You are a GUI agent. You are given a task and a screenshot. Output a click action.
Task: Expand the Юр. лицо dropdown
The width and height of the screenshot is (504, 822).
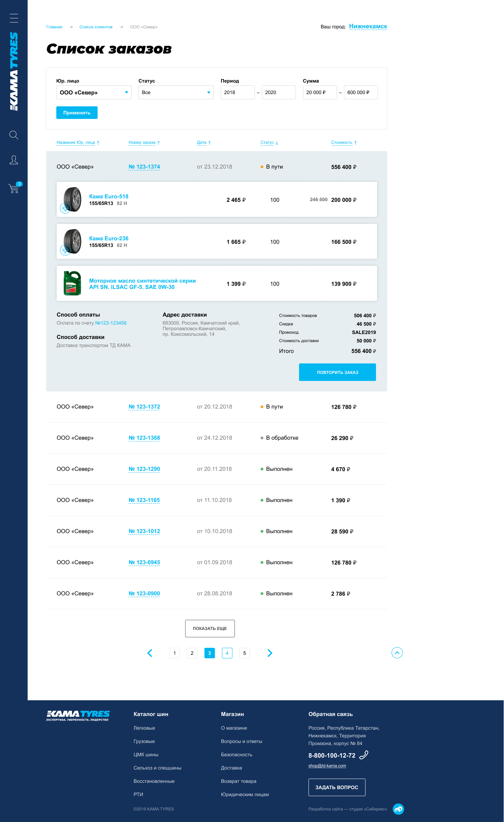94,92
